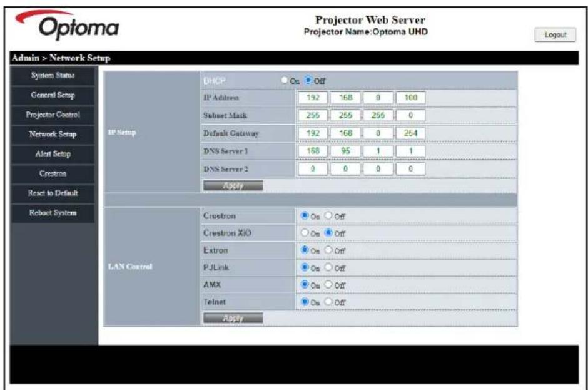This screenshot has width=588, height=390.
Task: Set DHCP to Off
Action: coord(308,80)
